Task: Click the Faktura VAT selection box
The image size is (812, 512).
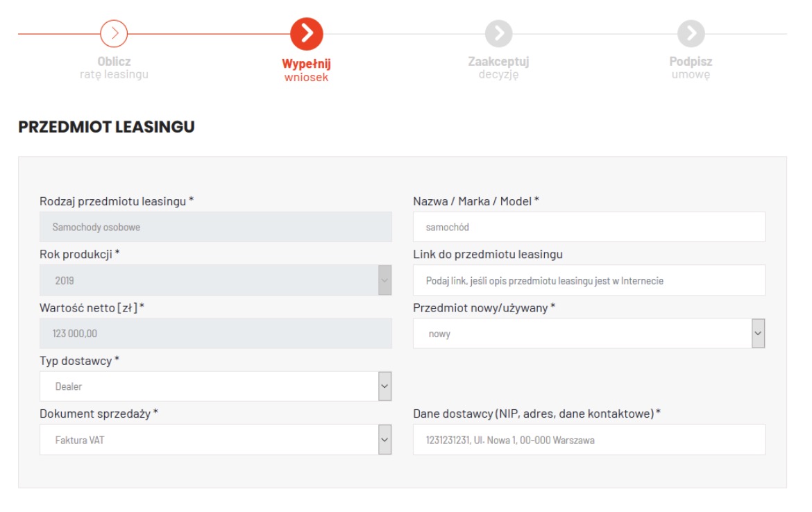Action: click(x=208, y=440)
